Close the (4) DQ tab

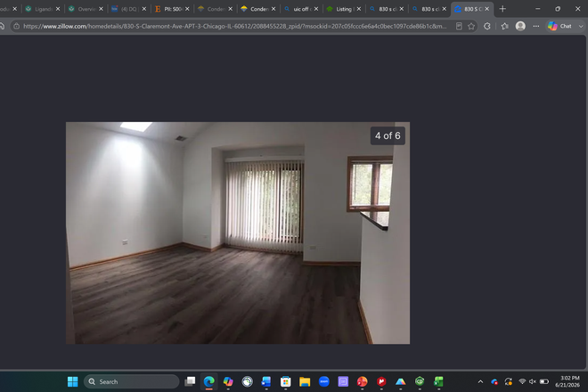[x=144, y=9]
